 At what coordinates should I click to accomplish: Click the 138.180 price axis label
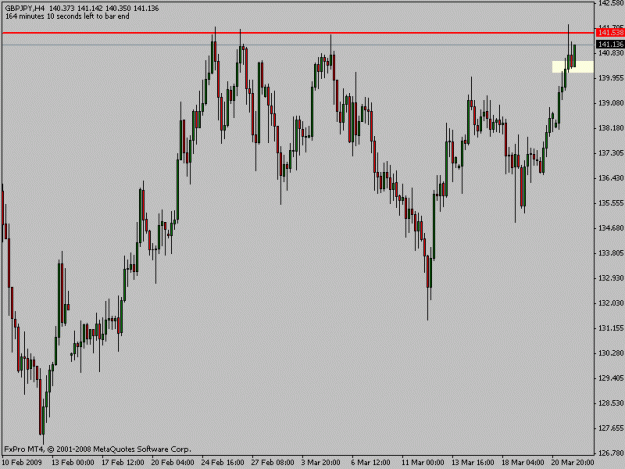tap(610, 128)
